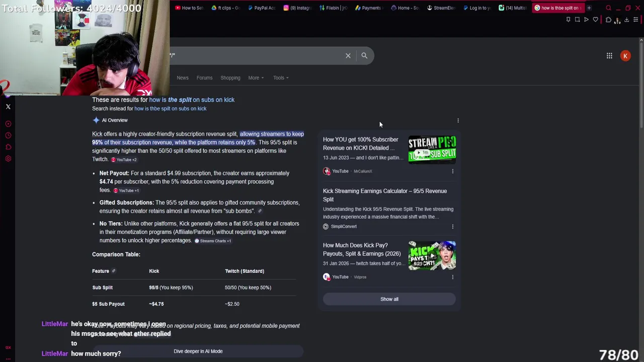Open the X (Twitter) sidebar panel

coord(8,107)
